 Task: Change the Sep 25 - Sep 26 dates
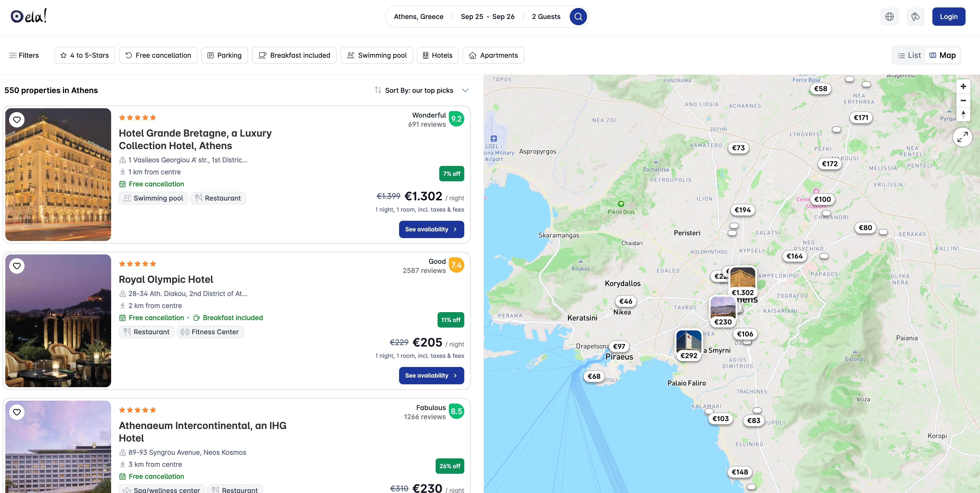click(x=487, y=17)
